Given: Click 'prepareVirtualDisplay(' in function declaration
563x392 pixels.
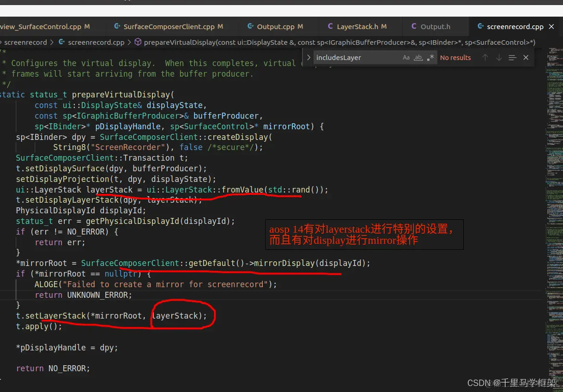Looking at the screenshot, I should click(123, 95).
